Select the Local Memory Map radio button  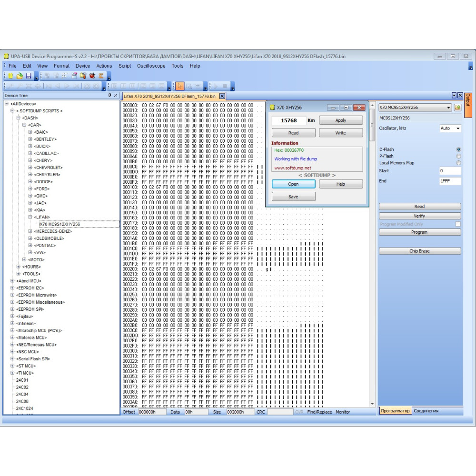[458, 163]
